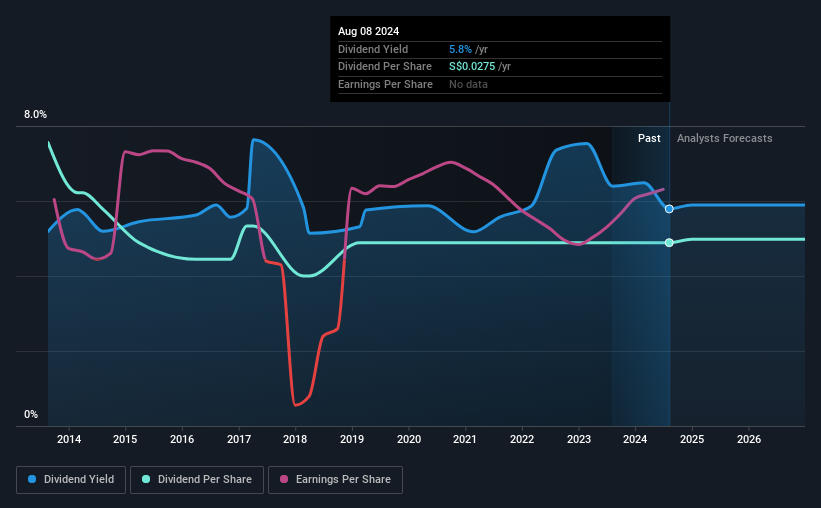Screen dimensions: 821x508
Task: Click the 2017 x-axis label
Action: [x=239, y=439]
